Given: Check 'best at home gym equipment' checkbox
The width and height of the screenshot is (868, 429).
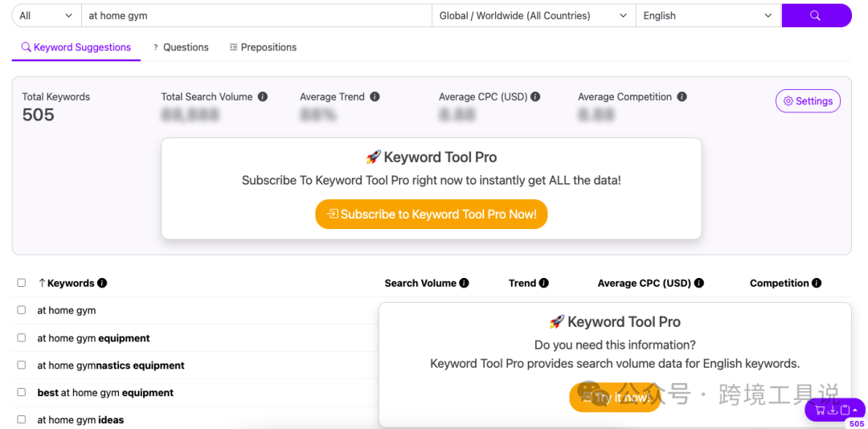Looking at the screenshot, I should [x=22, y=392].
